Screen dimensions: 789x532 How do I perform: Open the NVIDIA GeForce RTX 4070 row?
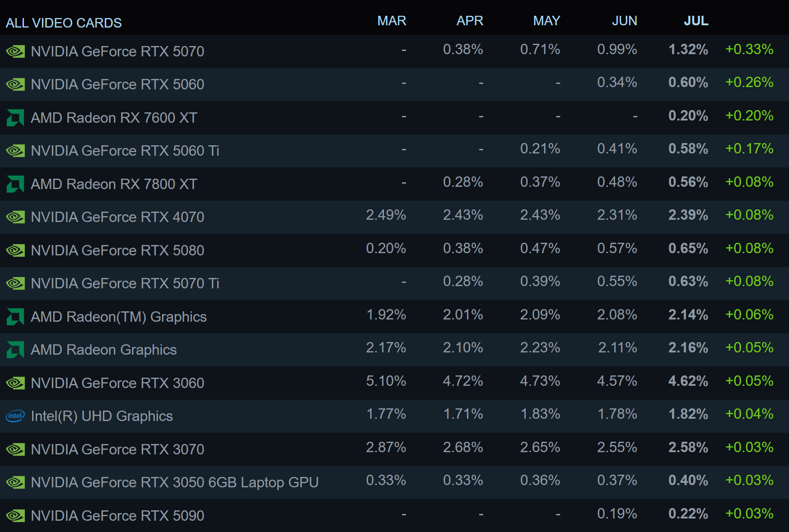(x=117, y=217)
